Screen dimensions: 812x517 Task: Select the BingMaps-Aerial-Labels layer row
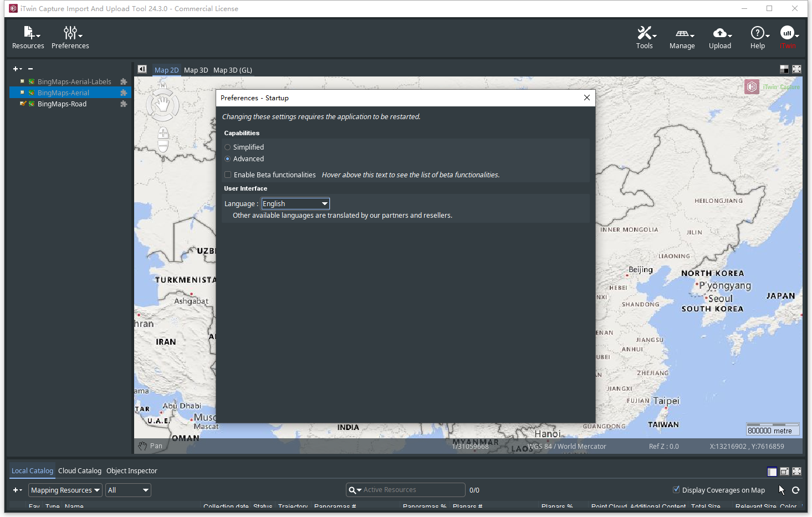[x=69, y=81]
